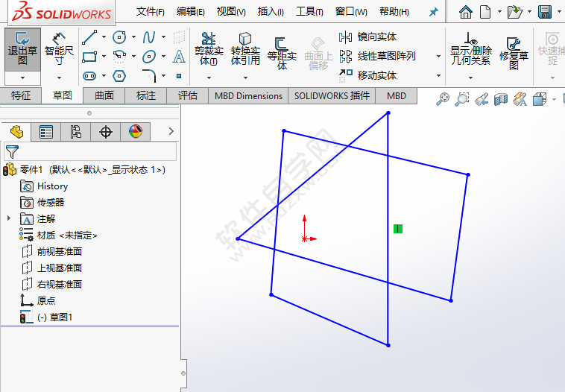The image size is (565, 392).
Task: Select the Text (A) sketch tool
Action: point(179,57)
